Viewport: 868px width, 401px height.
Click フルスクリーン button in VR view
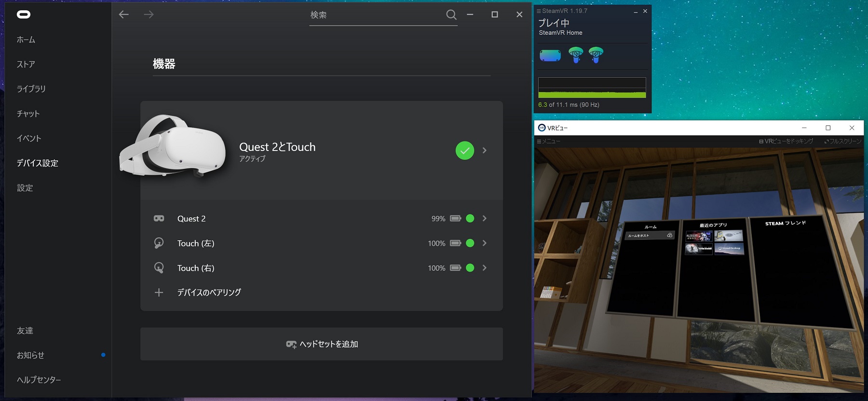pos(843,141)
